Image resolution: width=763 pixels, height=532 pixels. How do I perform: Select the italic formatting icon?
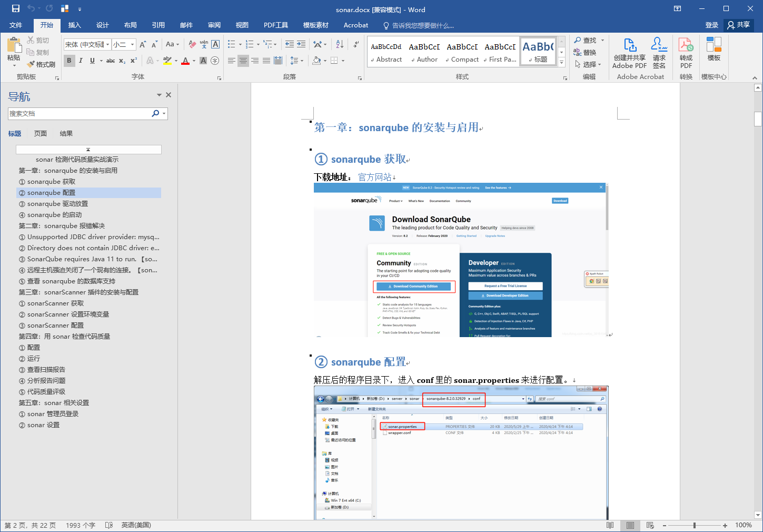(81, 61)
